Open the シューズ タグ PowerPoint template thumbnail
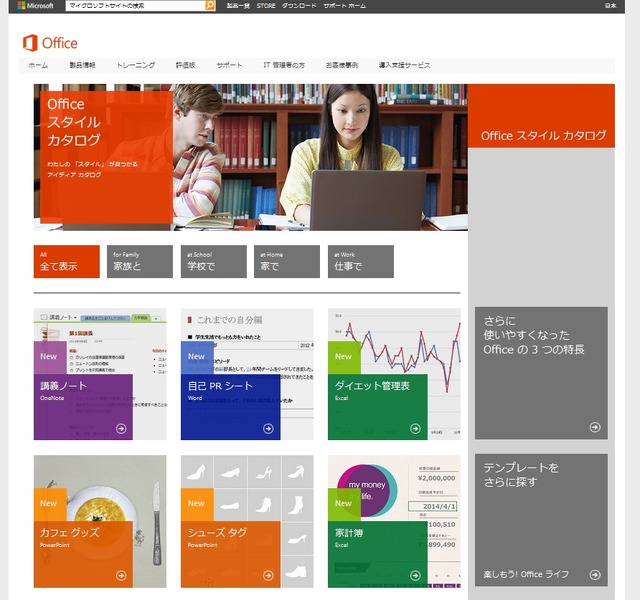This screenshot has width=640, height=600. [247, 521]
